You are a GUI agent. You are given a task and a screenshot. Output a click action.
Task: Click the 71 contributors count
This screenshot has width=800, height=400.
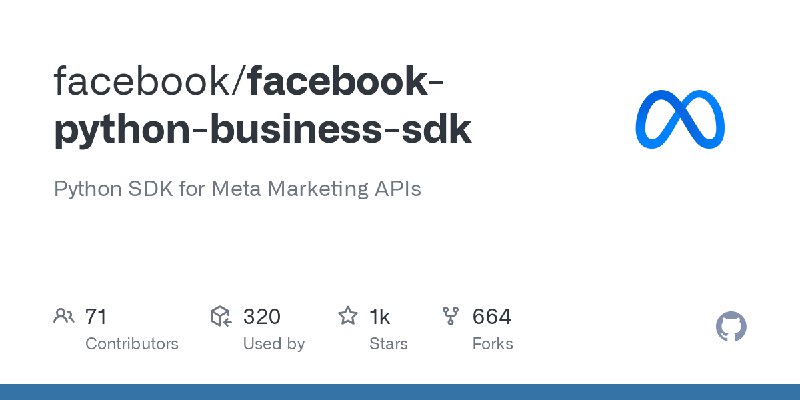click(96, 317)
